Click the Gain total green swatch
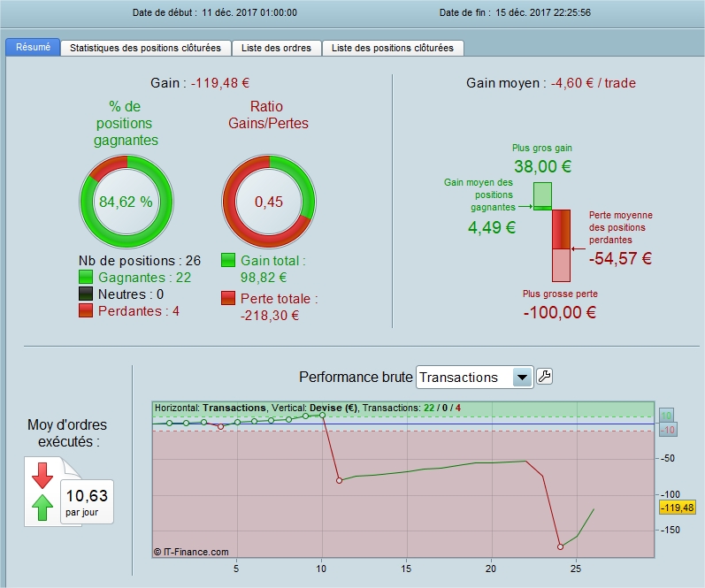The width and height of the screenshot is (705, 588). pyautogui.click(x=228, y=260)
